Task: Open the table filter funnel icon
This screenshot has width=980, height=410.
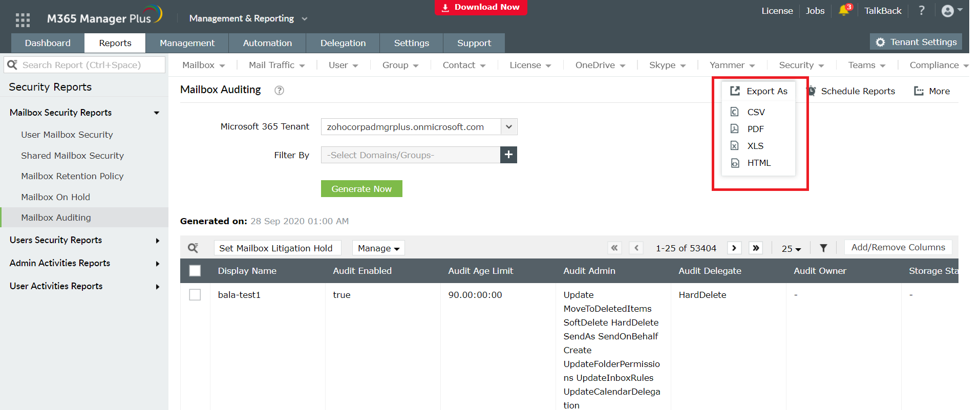Action: 823,248
